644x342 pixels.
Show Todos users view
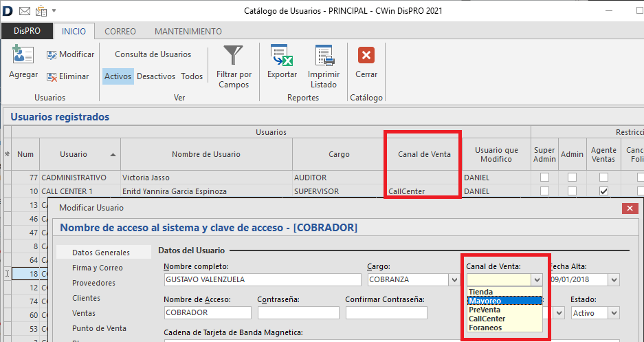click(192, 76)
